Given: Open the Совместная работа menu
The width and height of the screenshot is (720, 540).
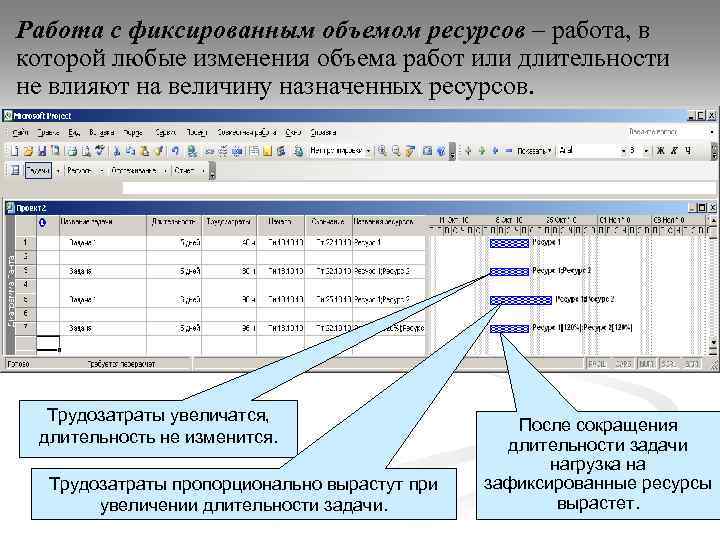Looking at the screenshot, I should point(247,133).
